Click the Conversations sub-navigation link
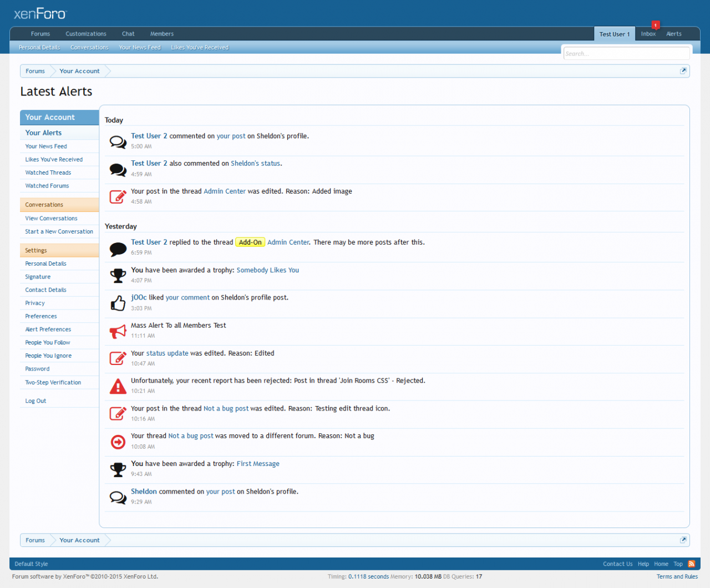The width and height of the screenshot is (710, 588). (89, 48)
